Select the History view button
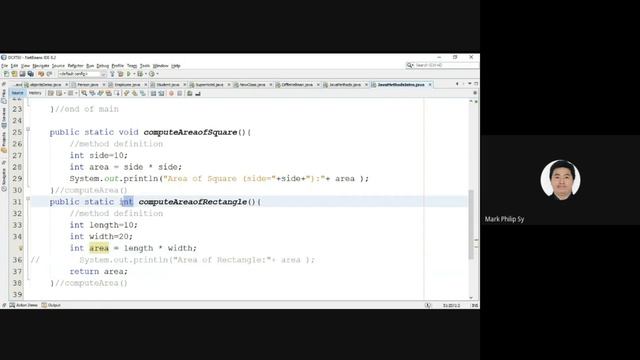The height and width of the screenshot is (360, 640). click(35, 93)
